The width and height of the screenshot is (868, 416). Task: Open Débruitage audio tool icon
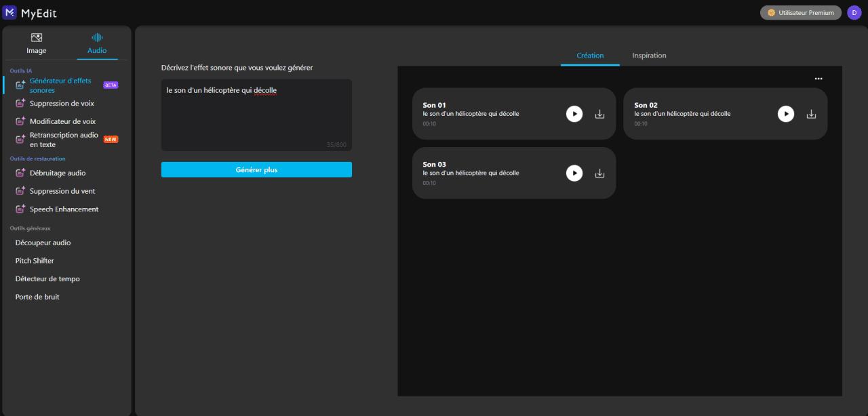click(x=20, y=173)
